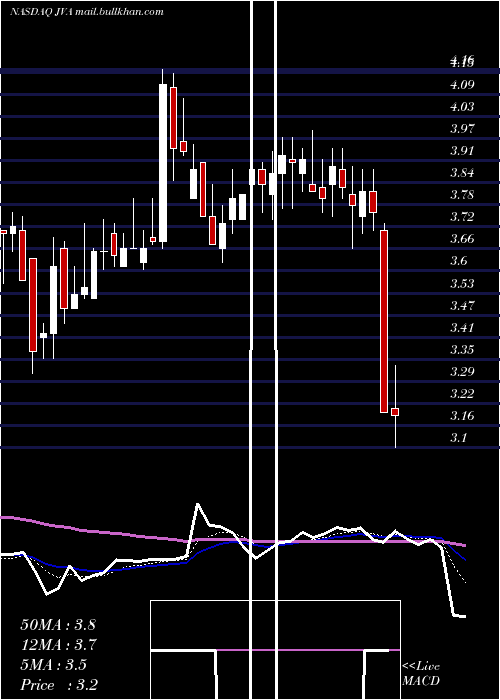Click the long red candle dropping to 3.17
The image size is (500, 700).
384,318
